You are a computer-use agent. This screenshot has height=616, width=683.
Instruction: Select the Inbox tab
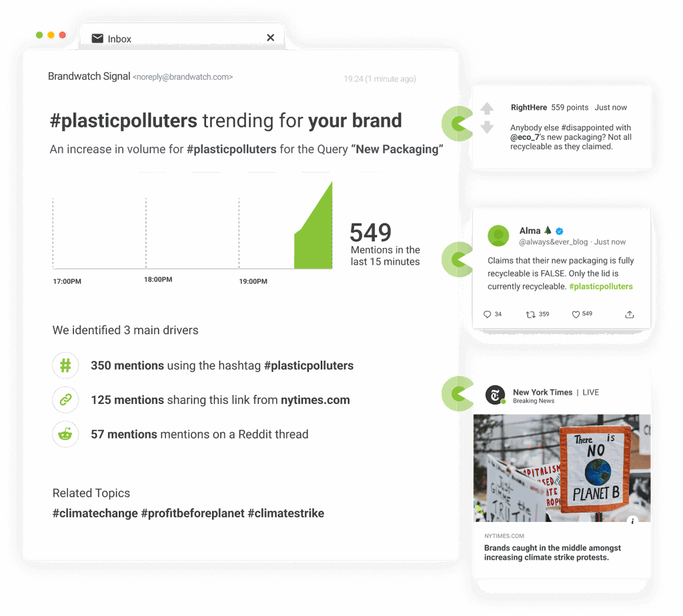coord(119,39)
